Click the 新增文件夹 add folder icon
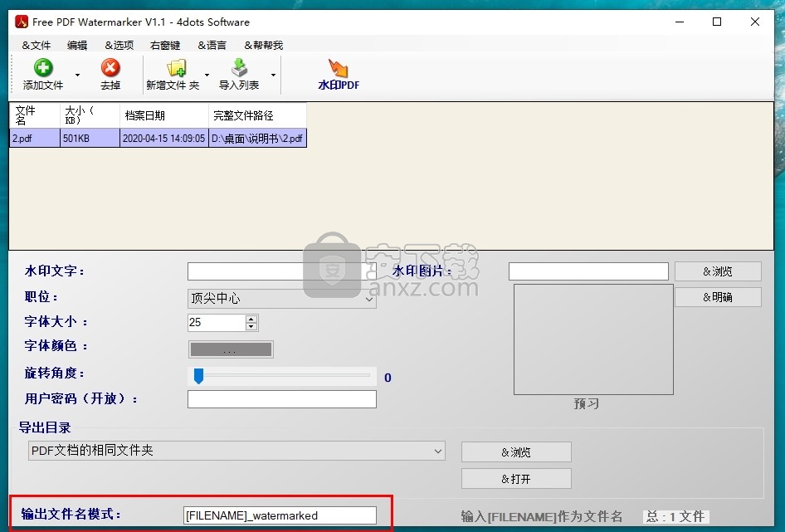785x532 pixels. pos(176,67)
